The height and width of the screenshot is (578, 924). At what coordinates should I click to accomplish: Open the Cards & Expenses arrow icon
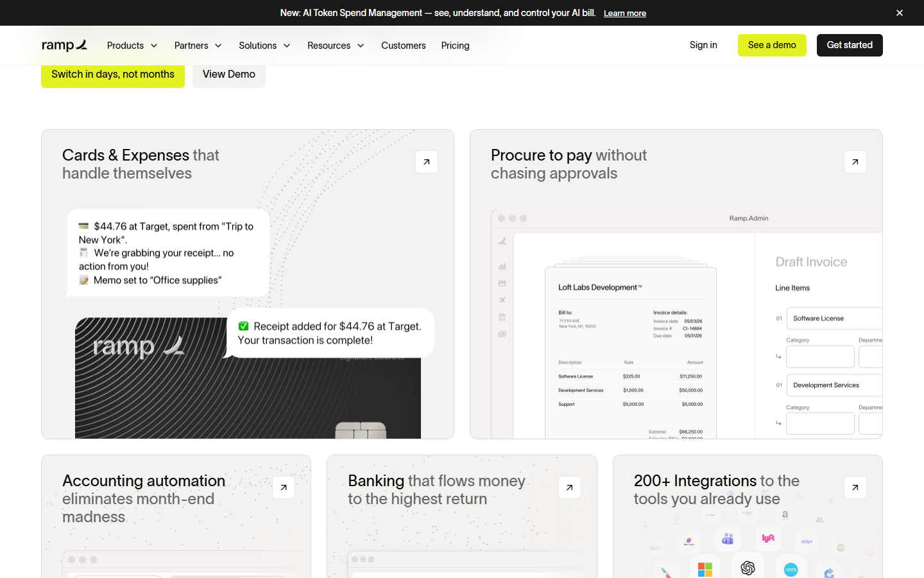(427, 162)
